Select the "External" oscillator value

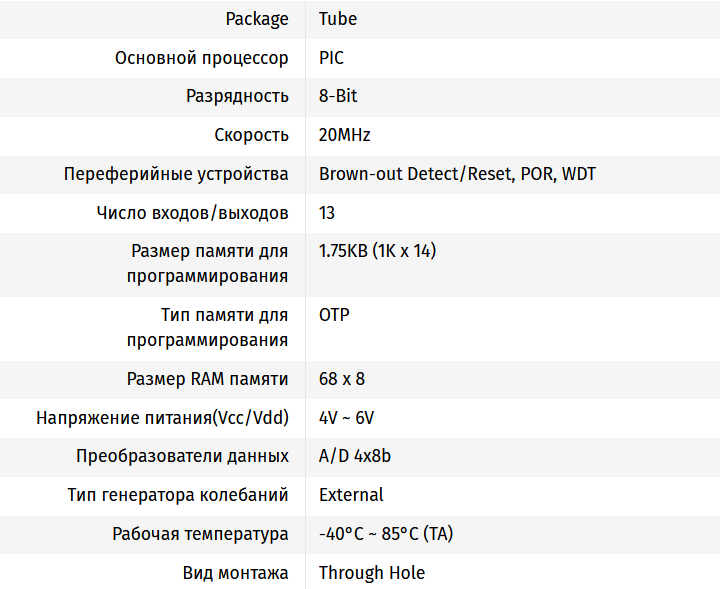[351, 495]
